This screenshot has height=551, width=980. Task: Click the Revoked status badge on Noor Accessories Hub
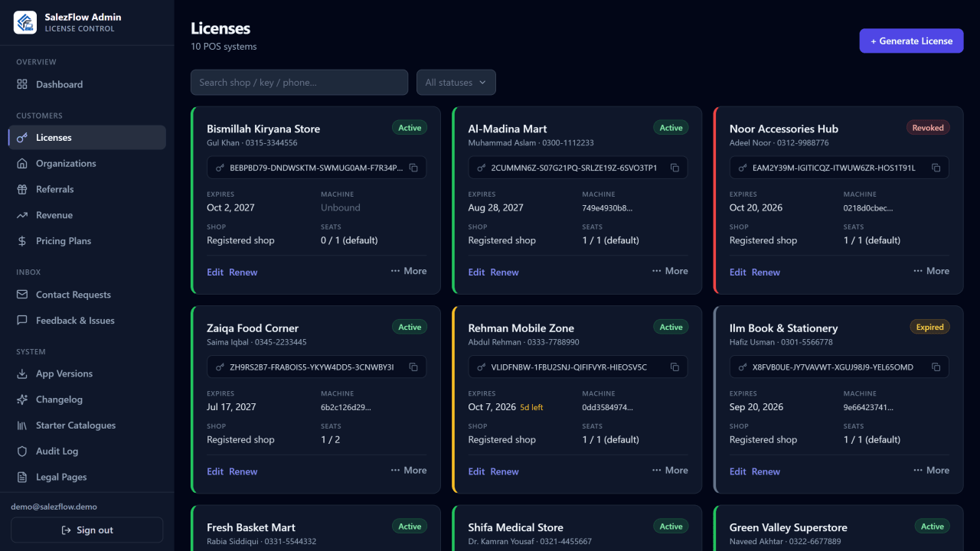point(928,128)
